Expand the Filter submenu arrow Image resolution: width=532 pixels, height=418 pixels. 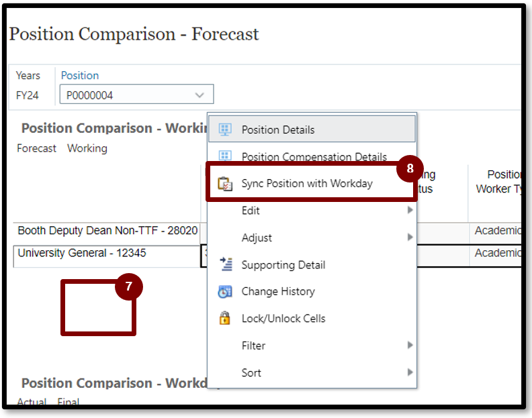(410, 346)
